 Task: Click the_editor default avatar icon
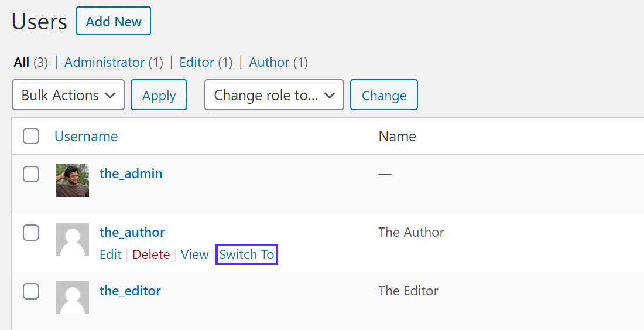click(x=73, y=298)
